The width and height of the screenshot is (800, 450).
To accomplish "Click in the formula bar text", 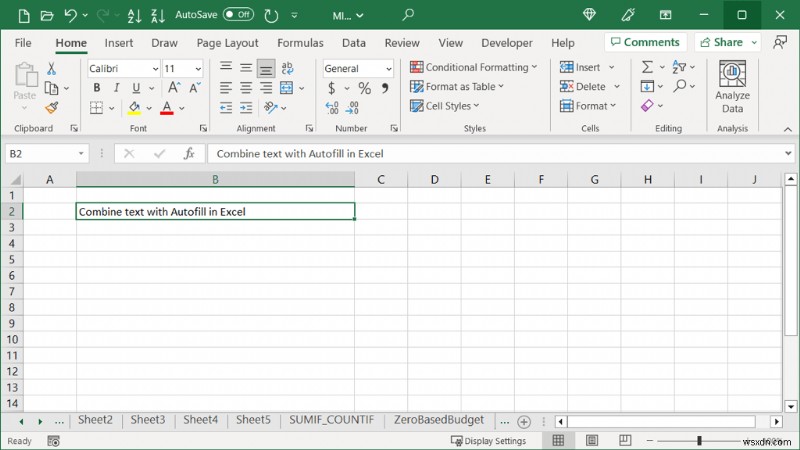I will pos(300,154).
